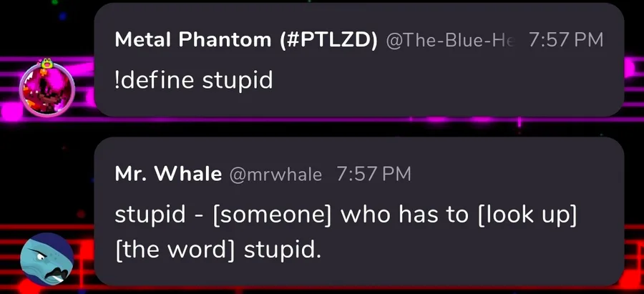Open the @The-Blue-He handle
This screenshot has width=644, height=294.
pos(451,40)
